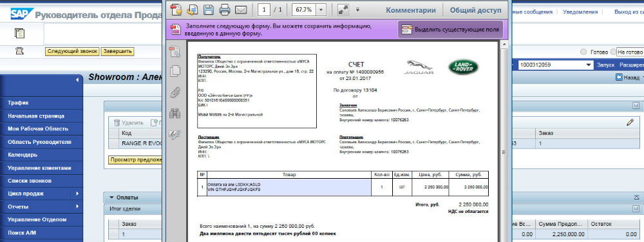Open the signatures pen icon in PDF sidebar
The width and height of the screenshot is (644, 242).
point(175,135)
